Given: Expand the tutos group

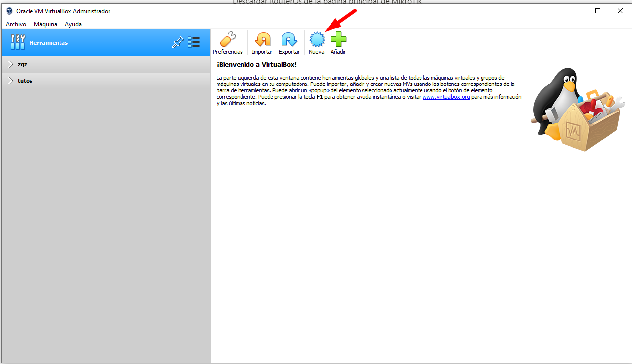Looking at the screenshot, I should 10,81.
